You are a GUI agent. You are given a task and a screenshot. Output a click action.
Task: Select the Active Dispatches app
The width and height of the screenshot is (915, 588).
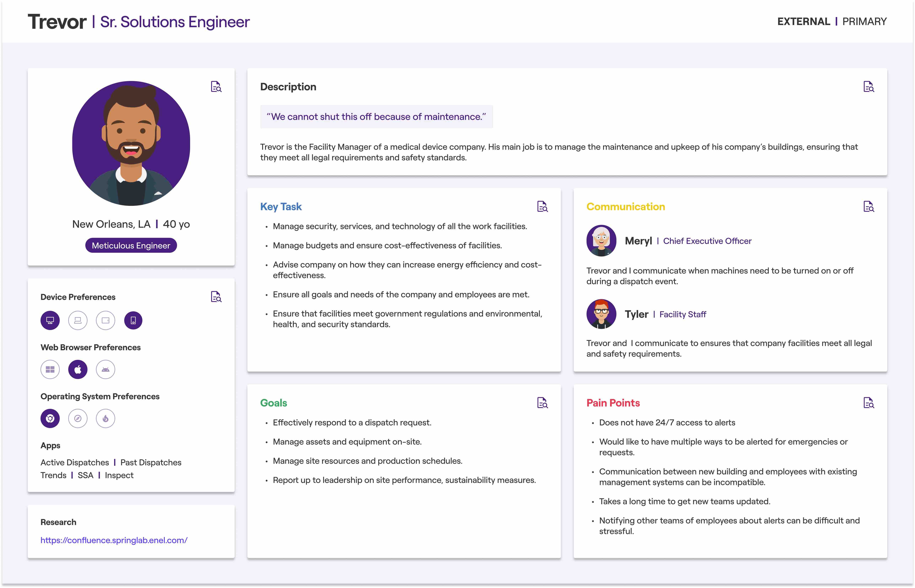75,462
